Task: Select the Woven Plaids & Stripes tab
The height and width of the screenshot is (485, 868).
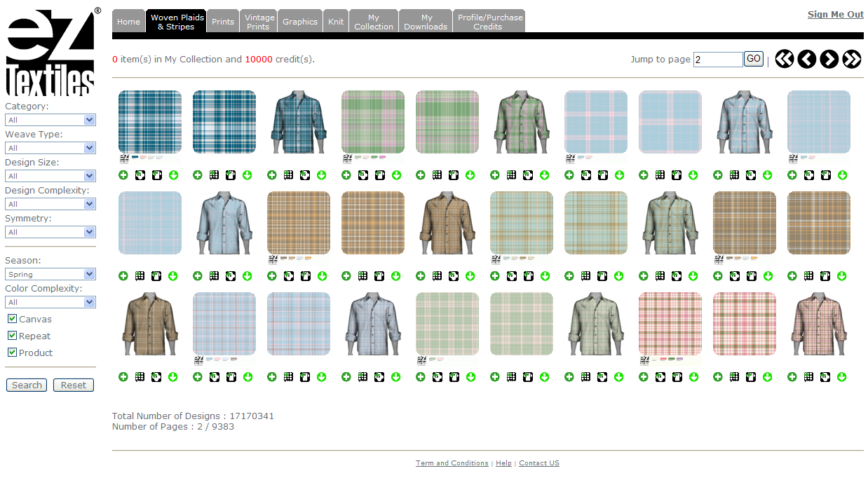Action: pos(176,21)
